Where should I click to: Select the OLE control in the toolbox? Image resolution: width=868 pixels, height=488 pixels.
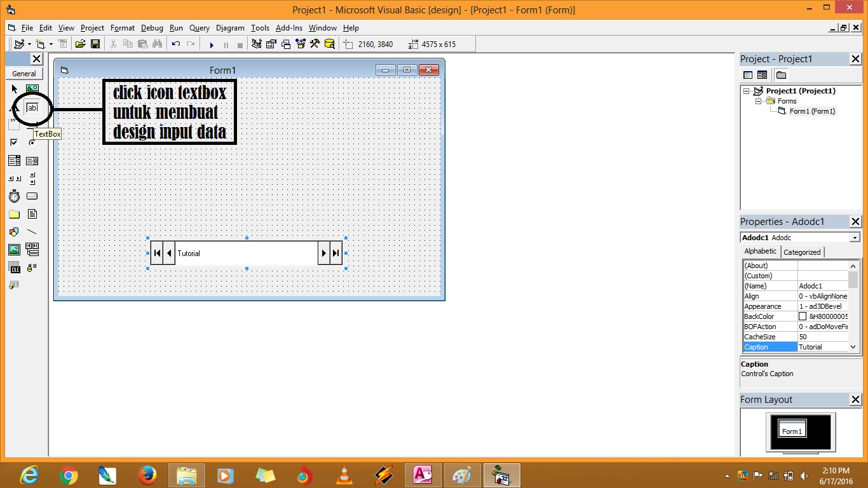click(x=14, y=268)
